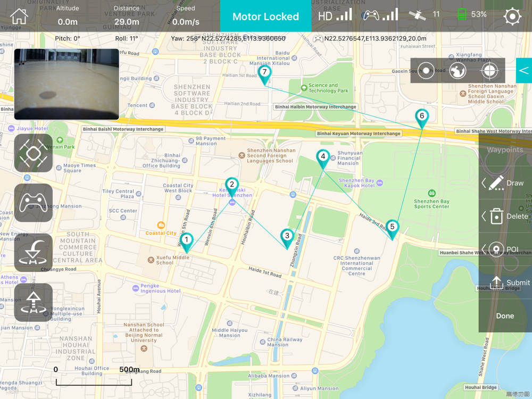Tap the takeoff icon
This screenshot has height=399, width=532.
[x=33, y=303]
